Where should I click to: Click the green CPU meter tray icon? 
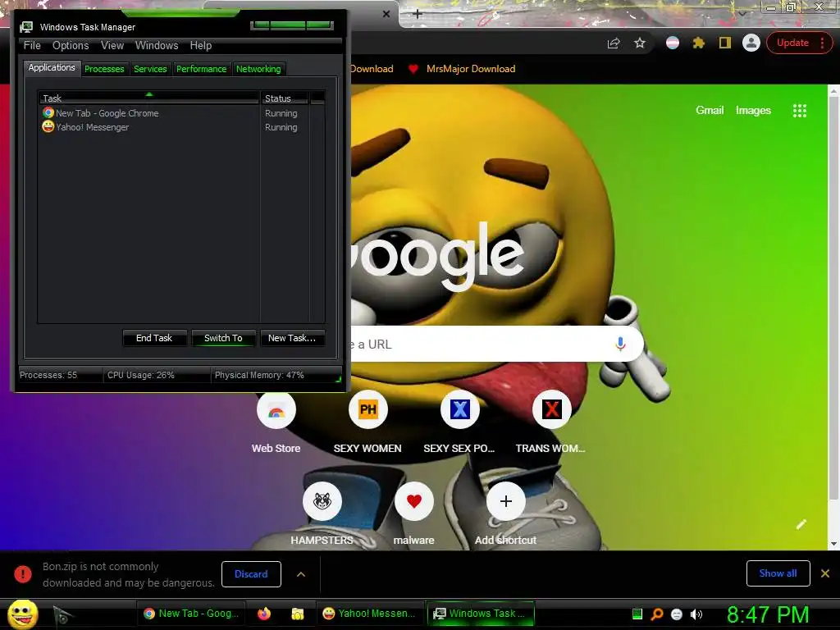(637, 614)
